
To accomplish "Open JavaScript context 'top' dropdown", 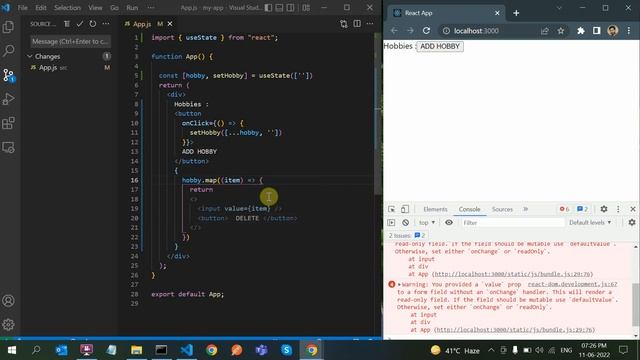I will [x=427, y=222].
